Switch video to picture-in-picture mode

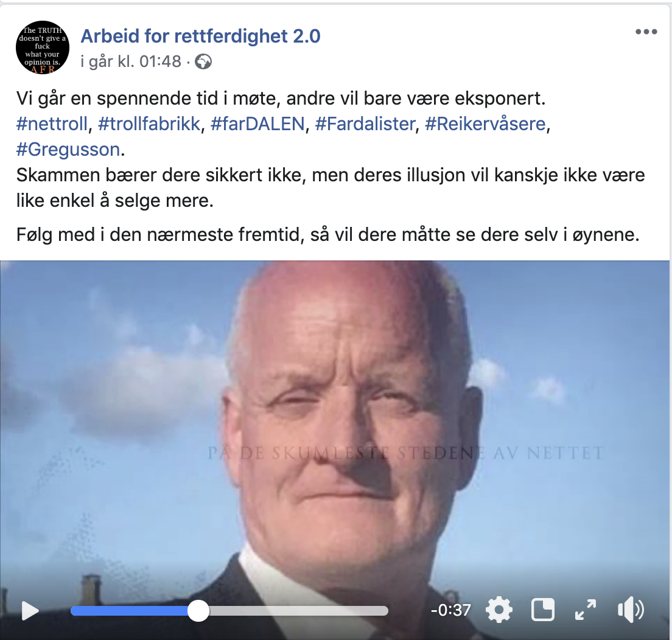tap(543, 610)
